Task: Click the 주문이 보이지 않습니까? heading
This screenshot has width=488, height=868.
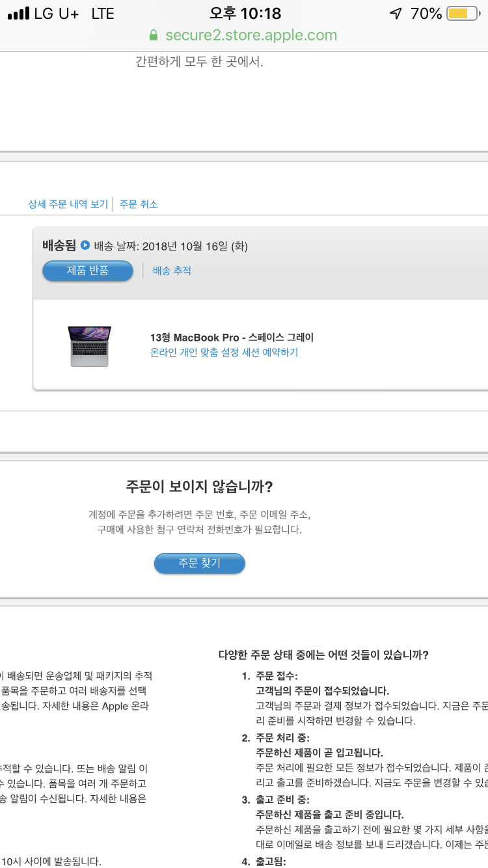Action: [x=199, y=487]
